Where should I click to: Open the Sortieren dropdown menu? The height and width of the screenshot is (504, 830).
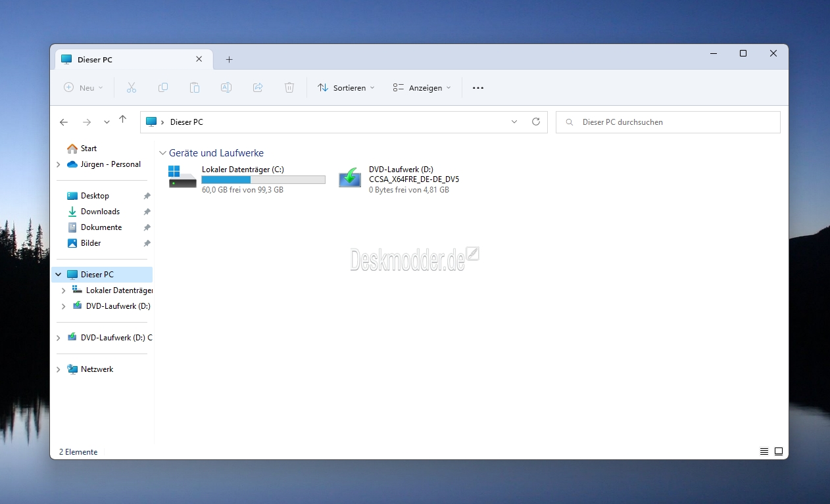[346, 87]
